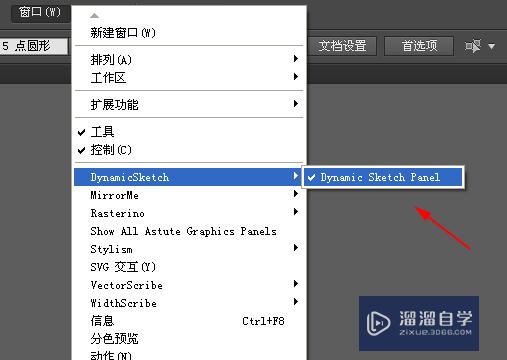Screen dimensions: 507x360
Task: Expand submenu arrow on MirrorMe row
Action: 295,194
